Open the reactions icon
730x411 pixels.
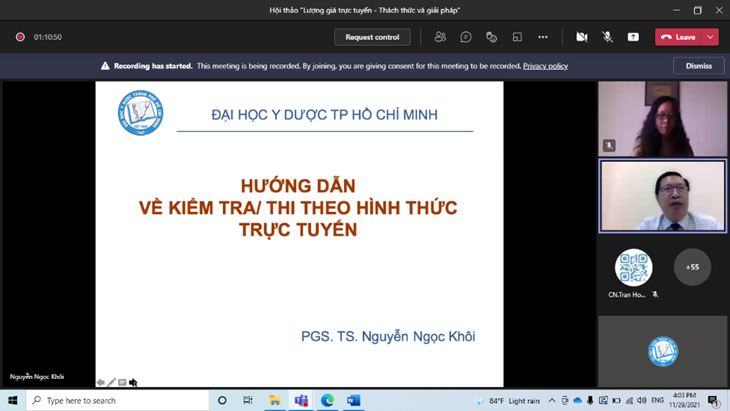coord(491,37)
